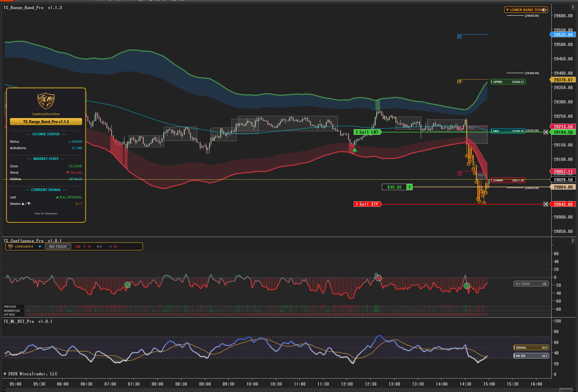578x392 pixels.
Task: Click the 29004.00 entry price marker
Action: (563, 187)
